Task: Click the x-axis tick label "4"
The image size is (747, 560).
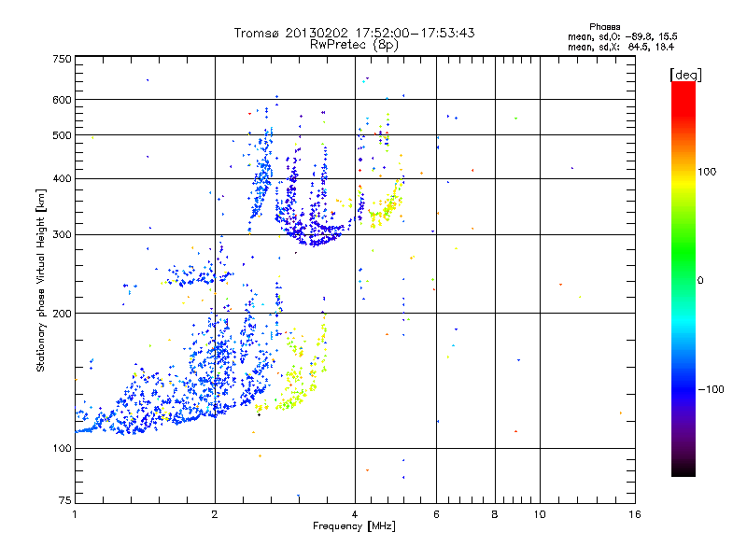Action: pyautogui.click(x=355, y=514)
